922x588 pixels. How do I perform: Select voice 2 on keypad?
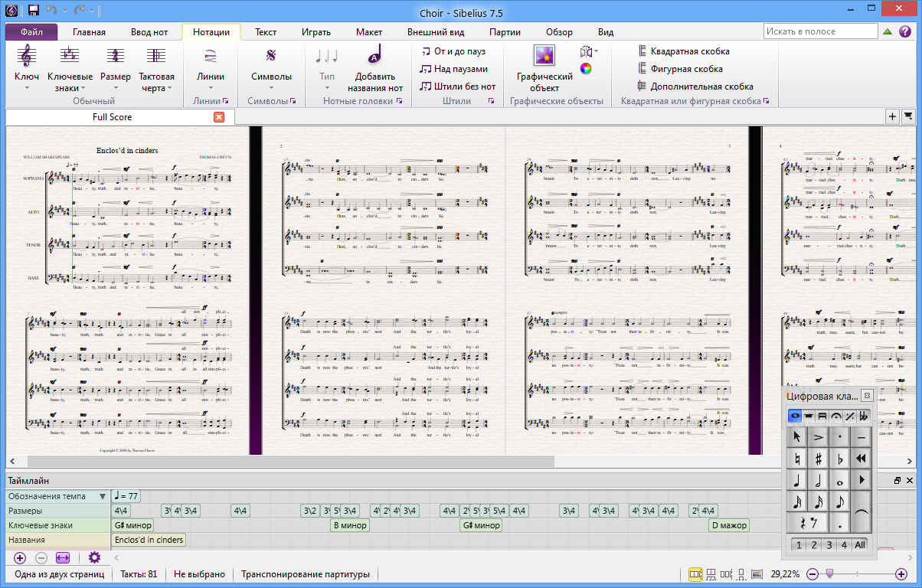[814, 545]
